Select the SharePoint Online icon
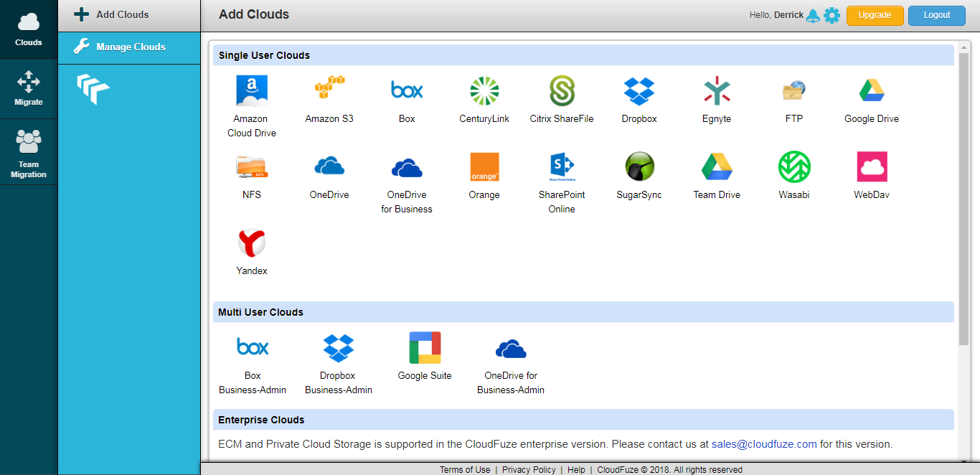 click(x=562, y=166)
